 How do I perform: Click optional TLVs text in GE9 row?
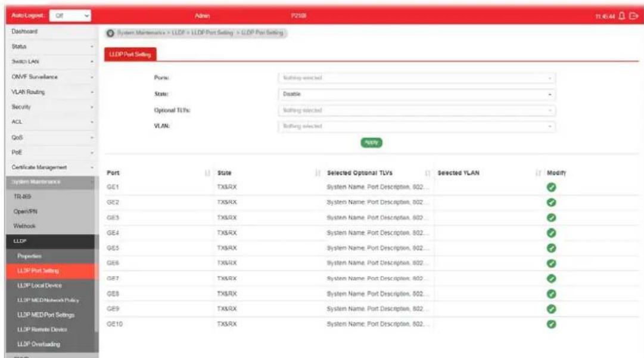pos(378,309)
